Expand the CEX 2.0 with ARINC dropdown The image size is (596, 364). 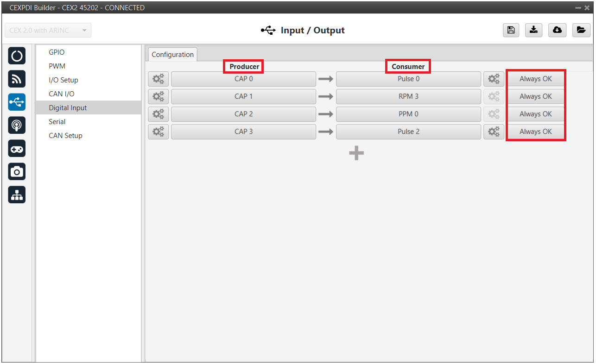pyautogui.click(x=48, y=31)
